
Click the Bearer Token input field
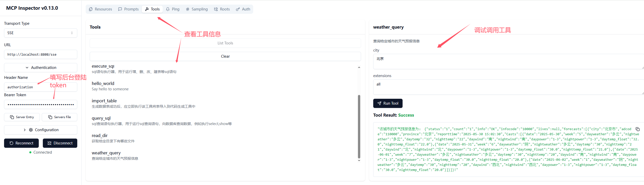click(x=41, y=104)
